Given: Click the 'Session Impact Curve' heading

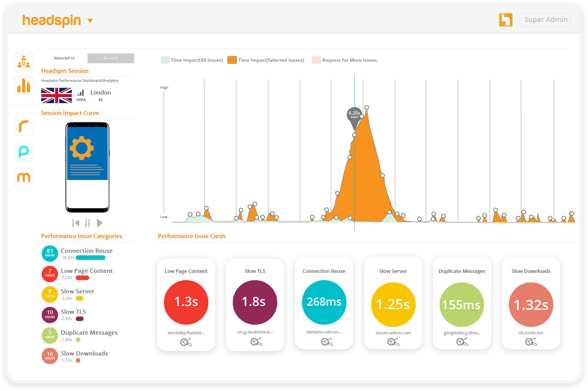Looking at the screenshot, I should click(70, 113).
